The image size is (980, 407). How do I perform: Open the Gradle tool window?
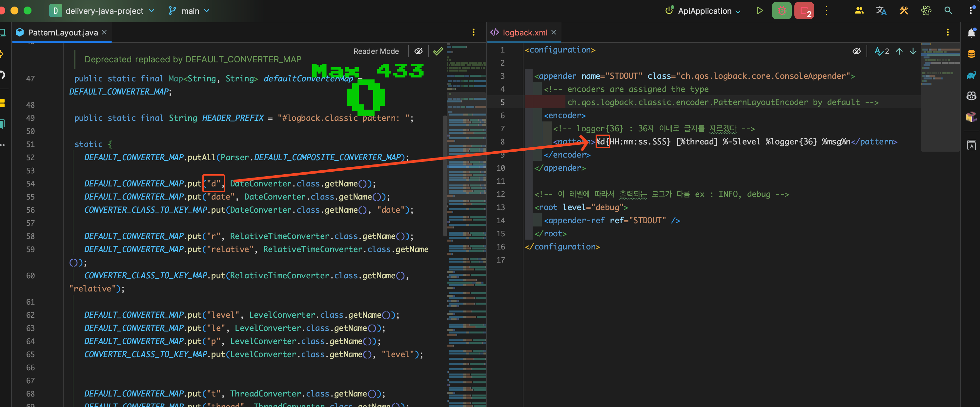pos(971,75)
